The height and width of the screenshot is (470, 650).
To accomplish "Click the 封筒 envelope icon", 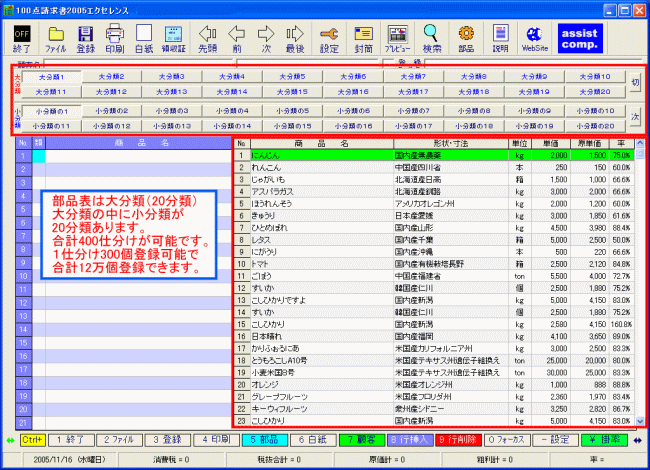I will coord(364,39).
